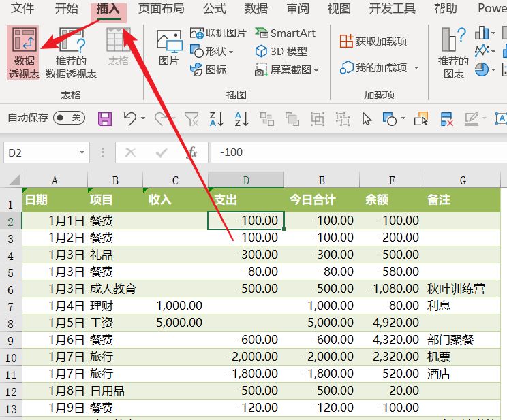Switch to the 开始 (Home) tab
Viewport: 507px width, 420px height.
pyautogui.click(x=67, y=8)
